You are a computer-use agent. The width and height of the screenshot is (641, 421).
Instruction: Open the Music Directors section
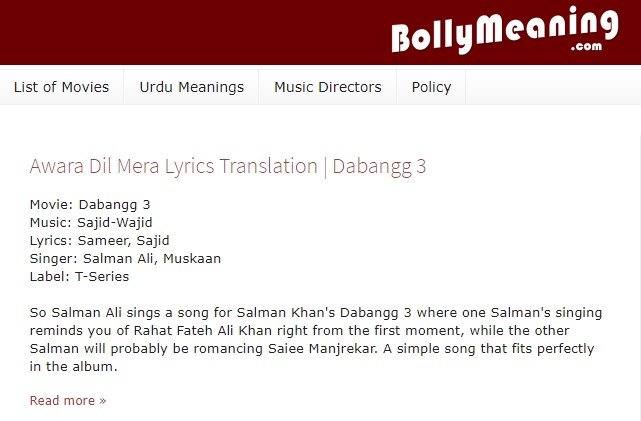point(327,87)
